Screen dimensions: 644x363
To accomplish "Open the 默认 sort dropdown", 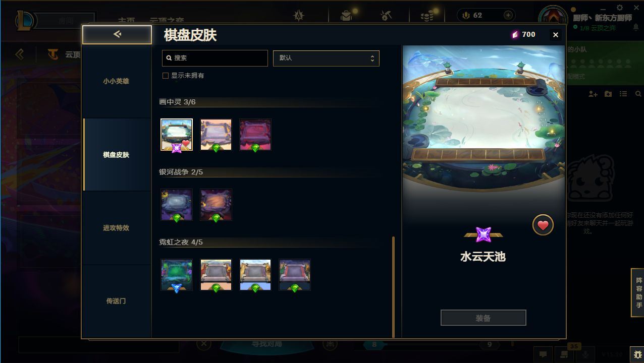I will [x=326, y=58].
